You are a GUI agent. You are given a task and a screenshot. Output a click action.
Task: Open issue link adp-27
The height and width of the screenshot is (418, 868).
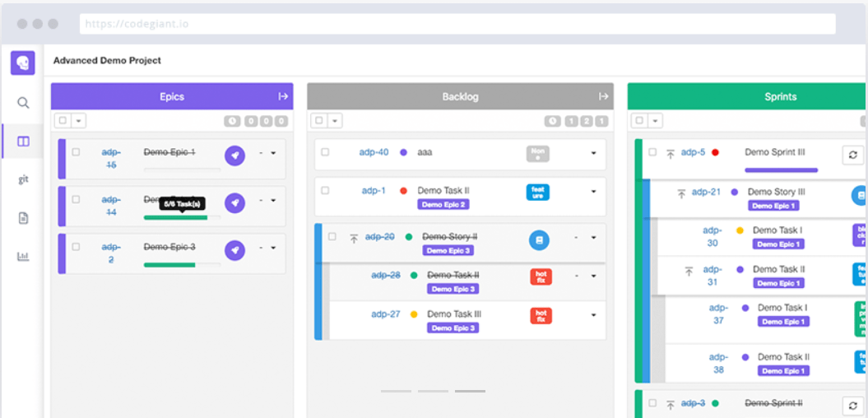pyautogui.click(x=385, y=314)
